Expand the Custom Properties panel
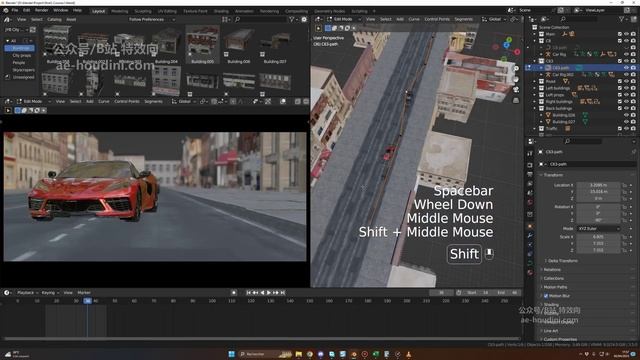 point(560,339)
